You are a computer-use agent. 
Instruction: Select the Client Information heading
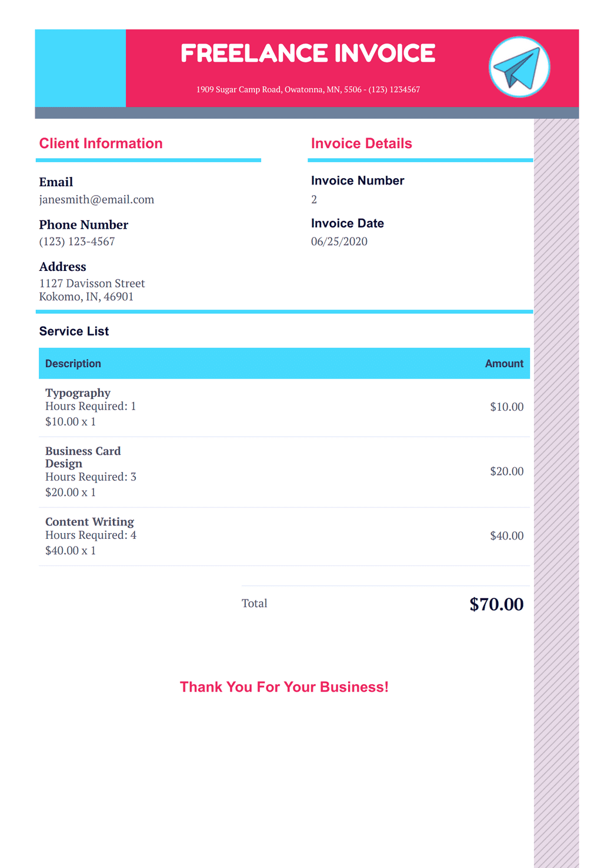101,143
